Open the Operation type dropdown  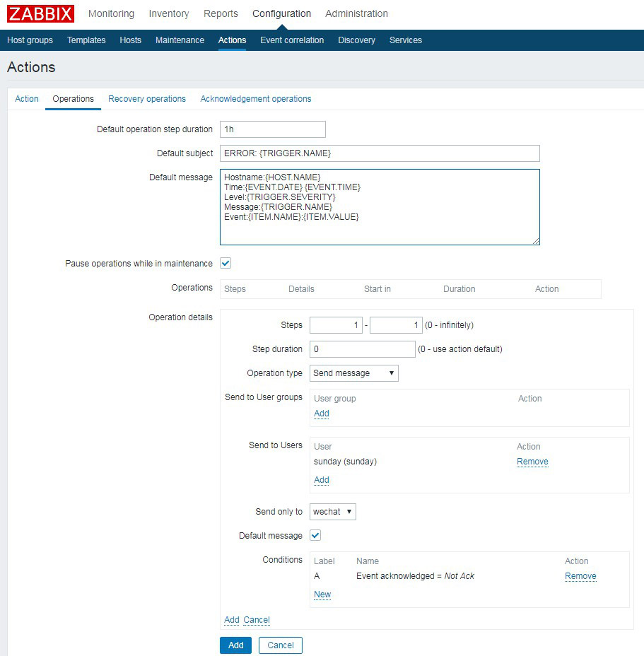point(353,373)
